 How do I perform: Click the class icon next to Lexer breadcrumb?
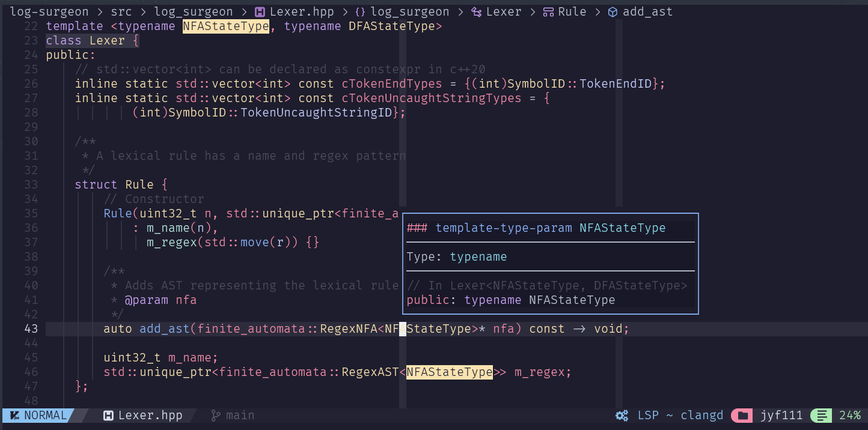tap(475, 11)
